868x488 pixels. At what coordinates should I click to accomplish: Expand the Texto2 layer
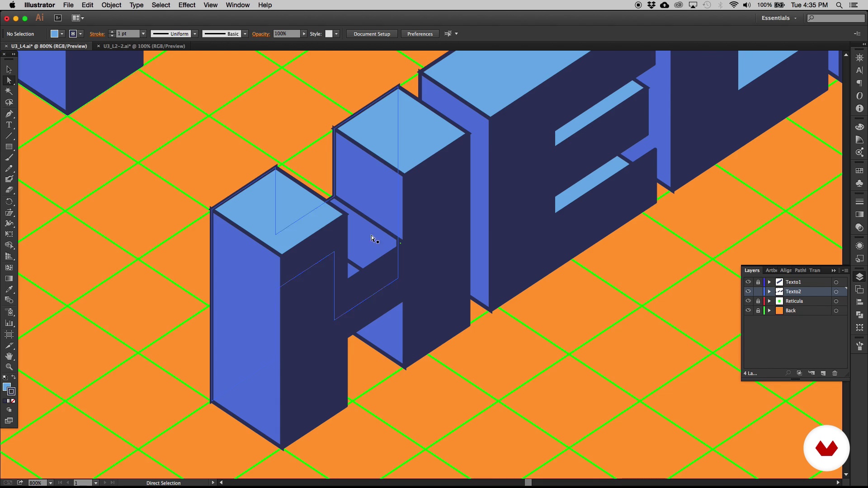(x=769, y=291)
